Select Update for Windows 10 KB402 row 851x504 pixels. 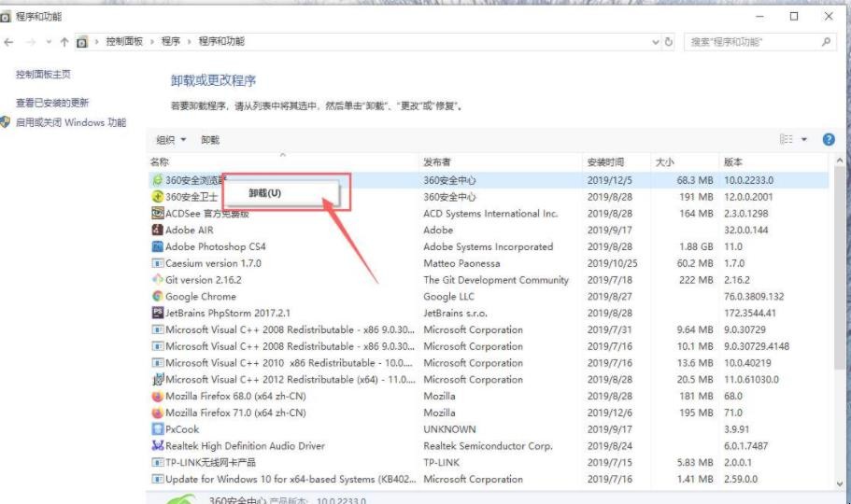(489, 479)
